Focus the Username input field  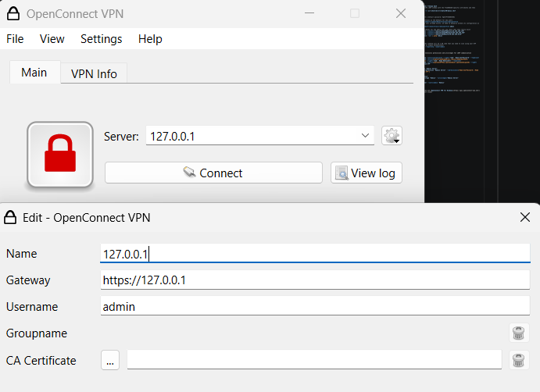[315, 306]
